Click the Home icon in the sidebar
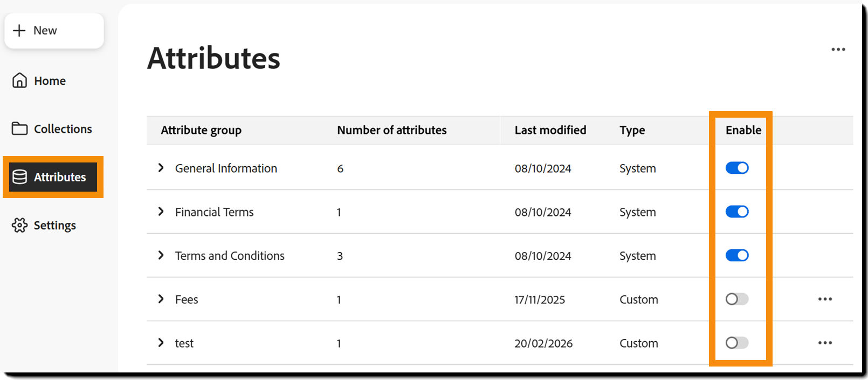Screen dimensions: 868x380 (x=19, y=80)
